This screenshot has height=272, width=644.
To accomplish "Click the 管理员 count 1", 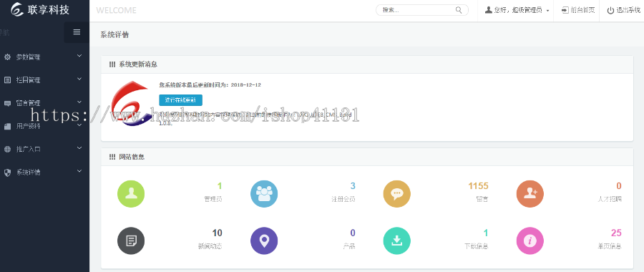I will coord(220,186).
